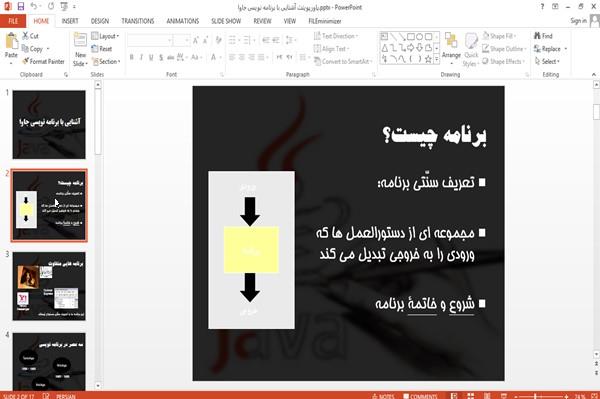Open the NOTES pane from status bar
The image size is (600, 399).
click(383, 396)
